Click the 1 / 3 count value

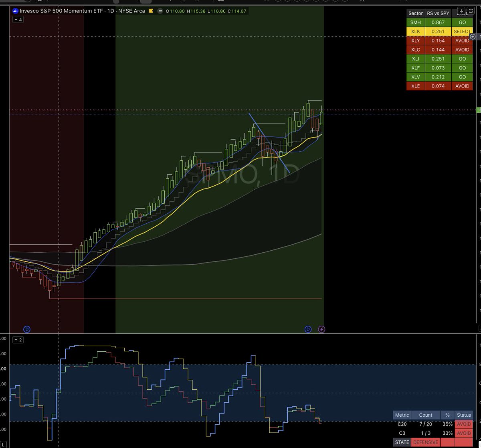click(426, 433)
